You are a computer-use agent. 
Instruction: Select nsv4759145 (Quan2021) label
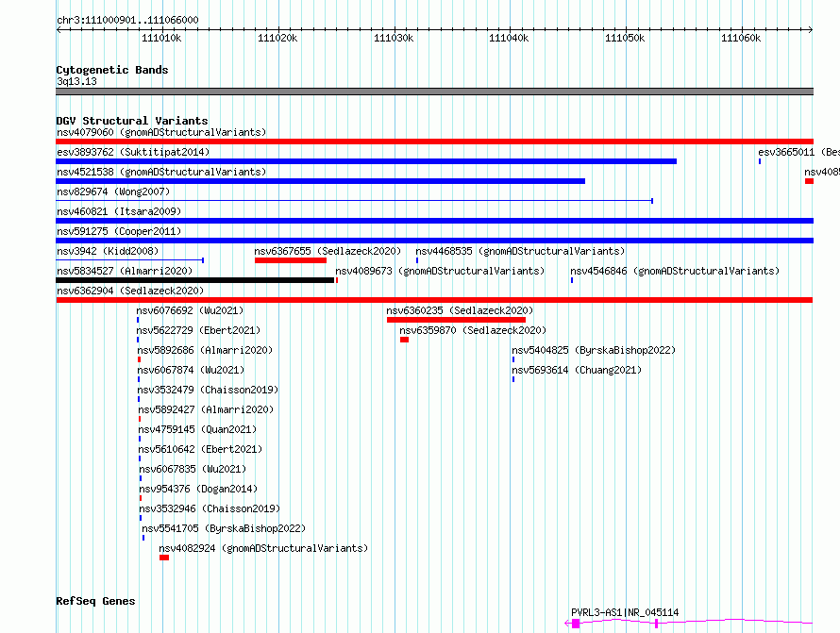click(x=197, y=429)
